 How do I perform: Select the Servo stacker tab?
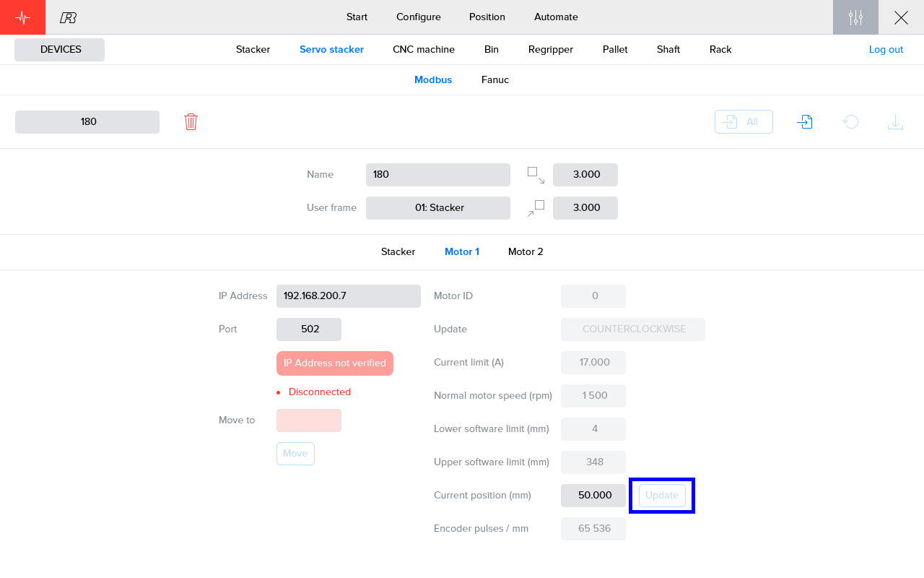[331, 49]
